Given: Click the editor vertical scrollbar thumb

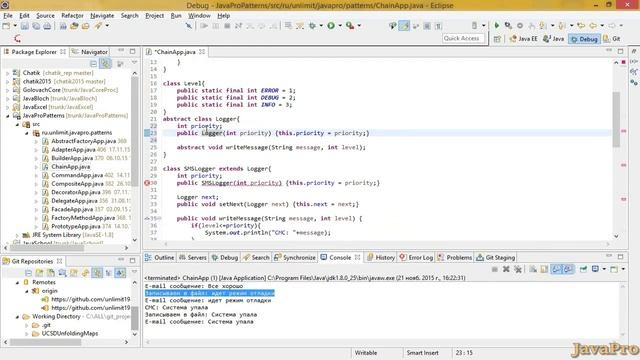Looking at the screenshot, I should (616, 119).
